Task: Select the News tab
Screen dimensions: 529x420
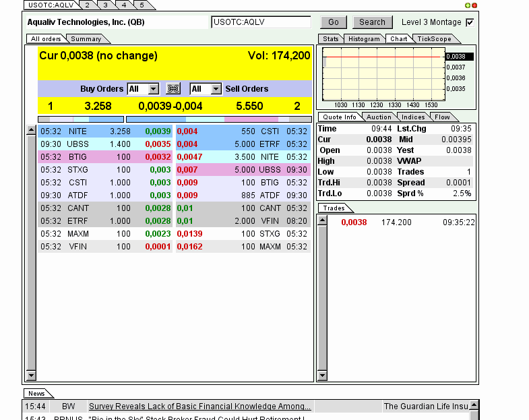Action: point(36,394)
